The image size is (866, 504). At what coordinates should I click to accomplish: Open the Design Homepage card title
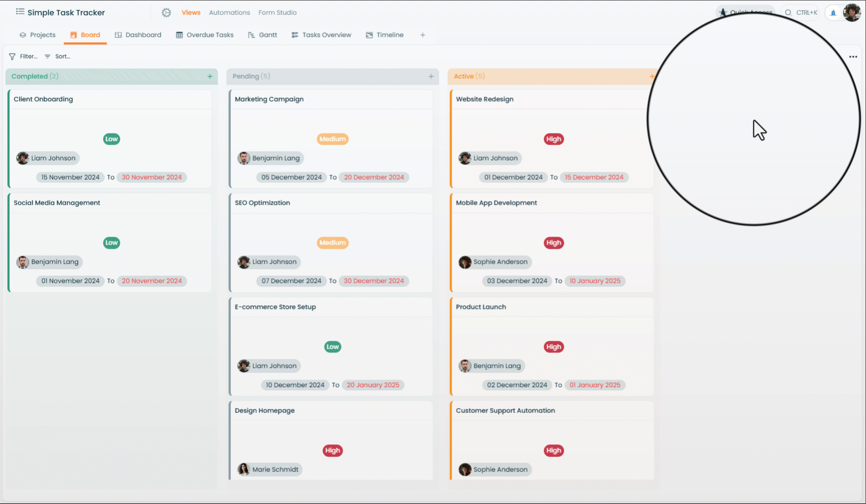pos(264,411)
